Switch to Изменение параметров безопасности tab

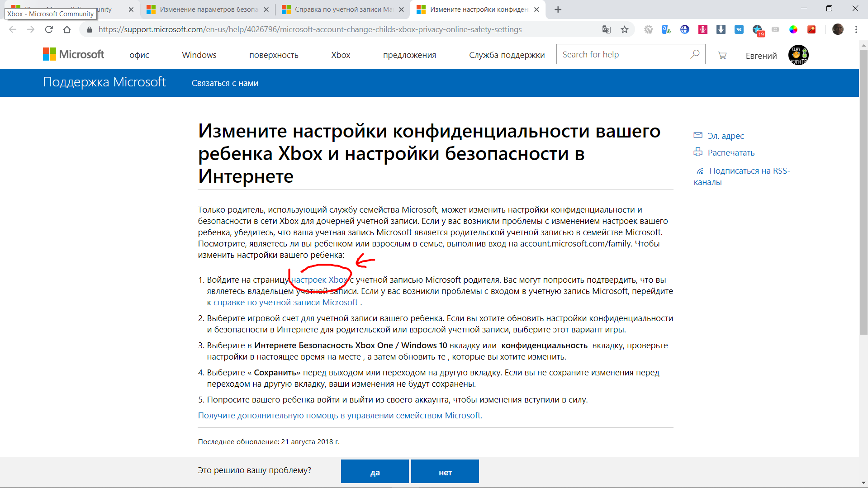[x=208, y=9]
